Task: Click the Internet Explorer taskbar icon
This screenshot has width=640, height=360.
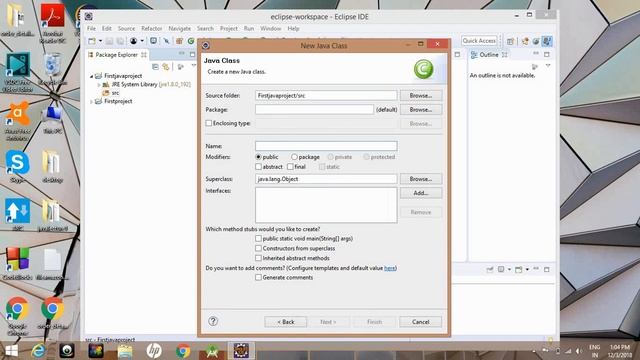Action: (x=38, y=351)
